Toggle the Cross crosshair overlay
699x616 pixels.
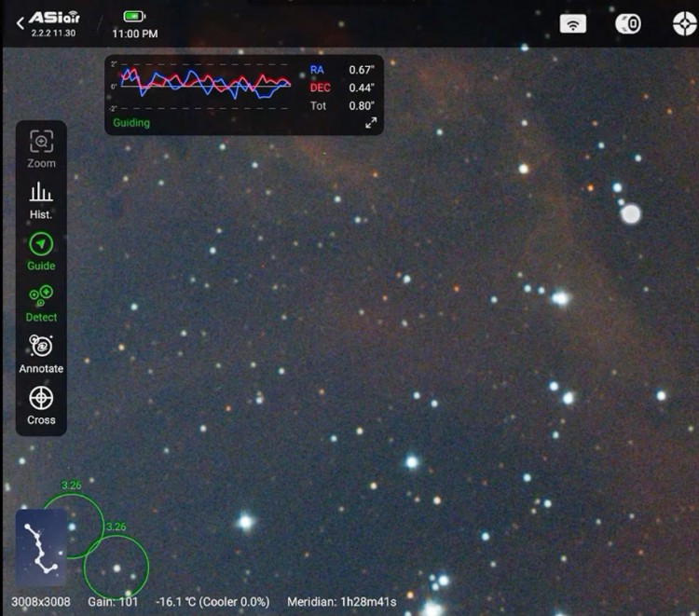(x=41, y=405)
